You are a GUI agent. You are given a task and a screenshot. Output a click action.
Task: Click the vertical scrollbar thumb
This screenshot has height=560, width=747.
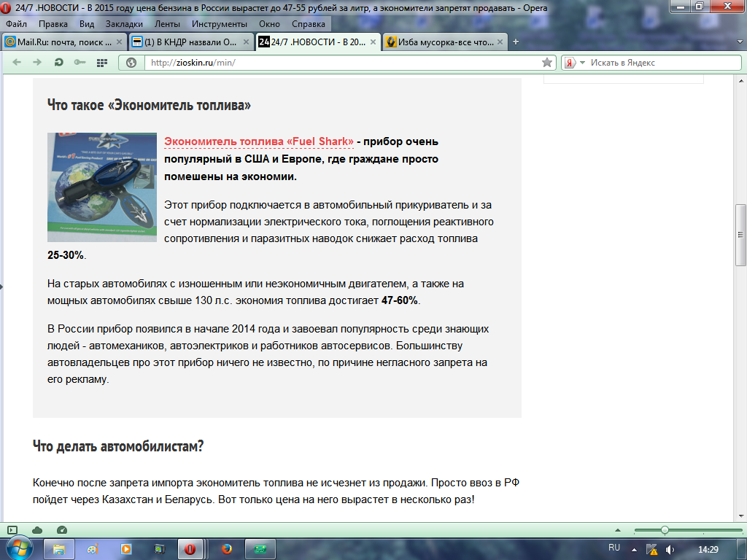[x=740, y=235]
